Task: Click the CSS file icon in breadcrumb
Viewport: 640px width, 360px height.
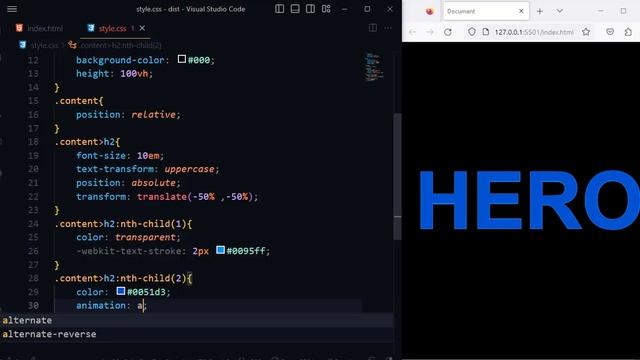Action: pos(22,45)
